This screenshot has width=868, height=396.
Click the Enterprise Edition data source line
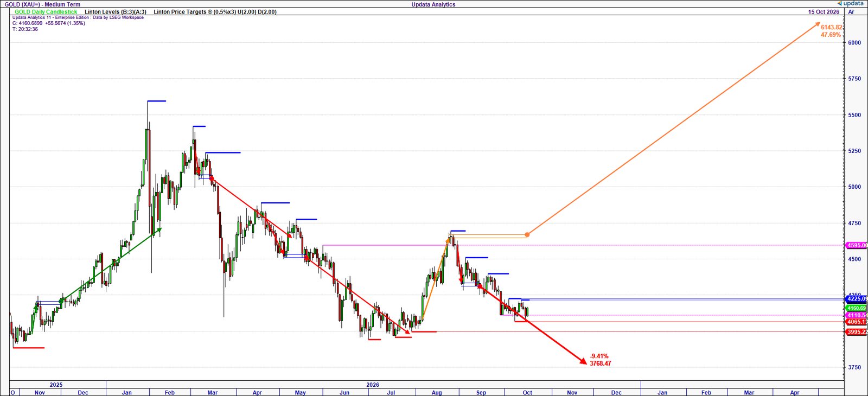click(x=78, y=17)
